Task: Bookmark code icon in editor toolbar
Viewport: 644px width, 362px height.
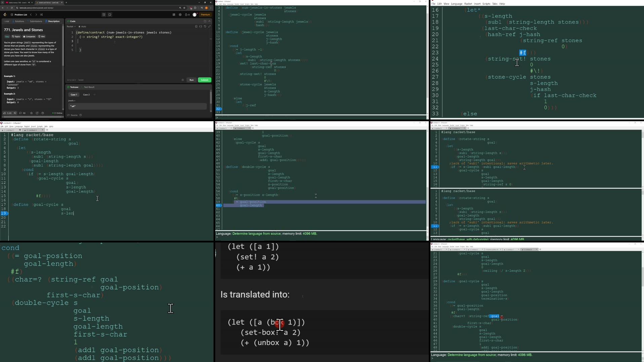Action: click(x=196, y=27)
